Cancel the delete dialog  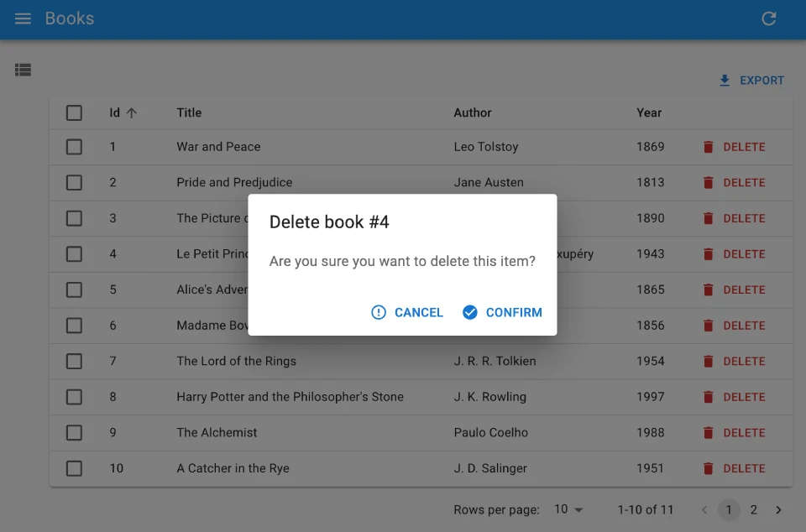[x=407, y=312]
